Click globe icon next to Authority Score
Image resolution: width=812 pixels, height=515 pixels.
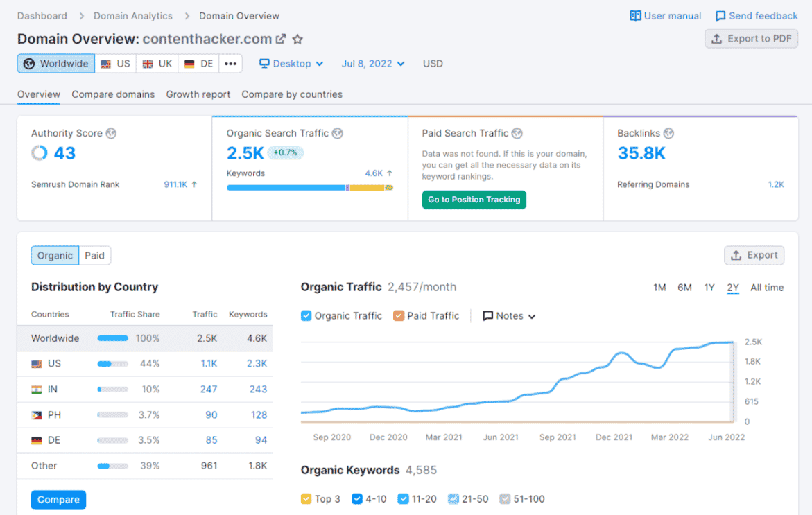(111, 134)
